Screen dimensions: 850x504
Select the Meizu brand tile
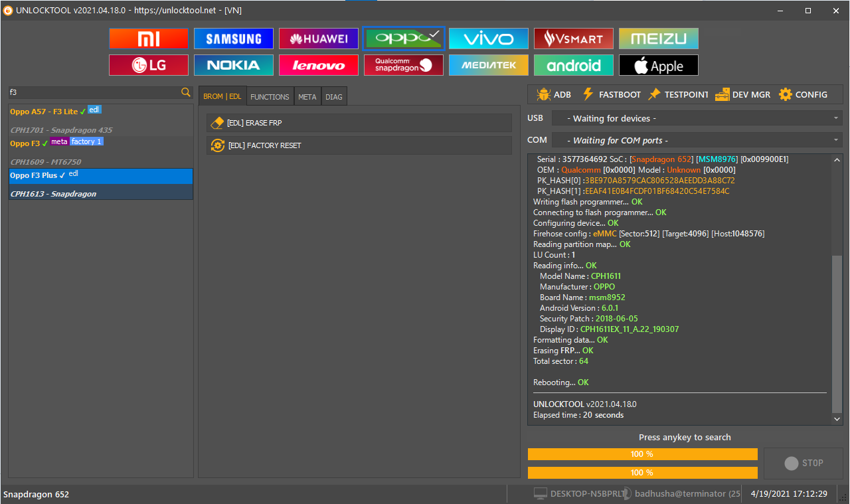[659, 39]
